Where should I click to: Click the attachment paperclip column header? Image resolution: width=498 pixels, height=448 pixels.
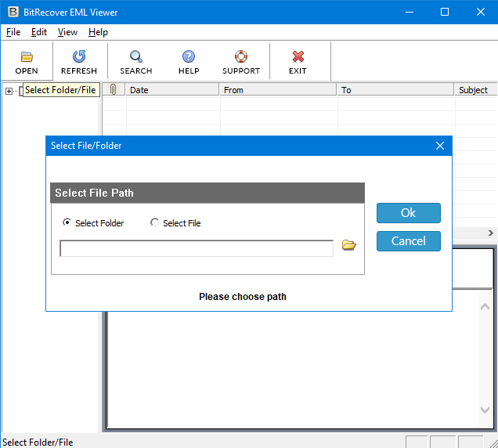[114, 89]
